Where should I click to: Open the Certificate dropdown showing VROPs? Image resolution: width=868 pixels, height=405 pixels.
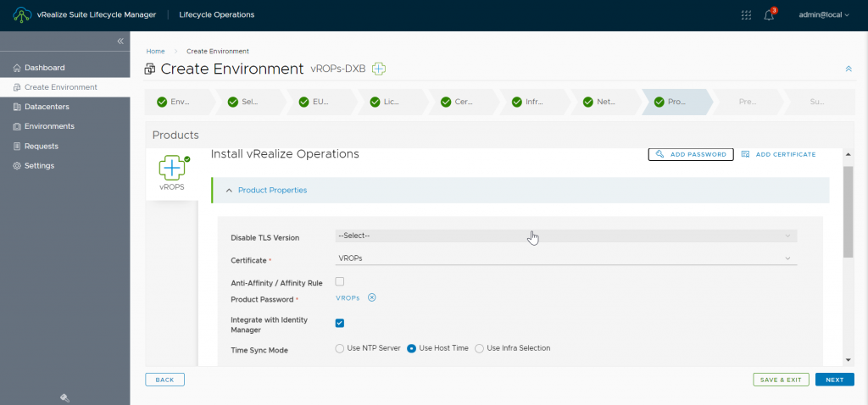pyautogui.click(x=565, y=258)
